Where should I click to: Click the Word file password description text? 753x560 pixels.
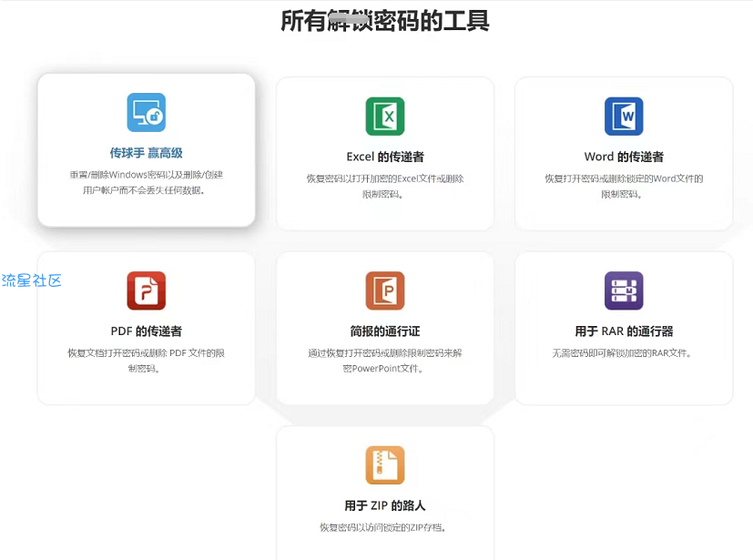pos(624,187)
